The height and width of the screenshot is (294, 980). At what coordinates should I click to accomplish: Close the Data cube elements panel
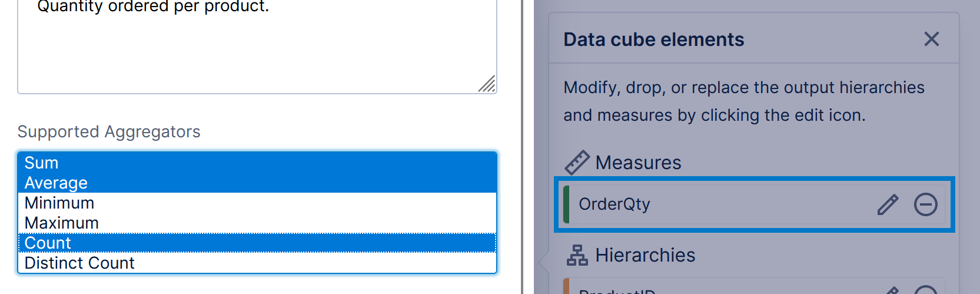(x=931, y=39)
